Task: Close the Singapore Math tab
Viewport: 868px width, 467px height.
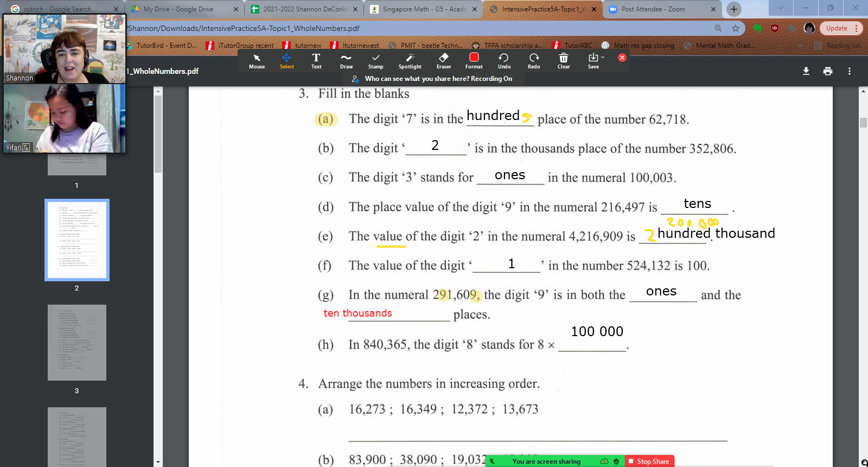Action: click(x=475, y=9)
